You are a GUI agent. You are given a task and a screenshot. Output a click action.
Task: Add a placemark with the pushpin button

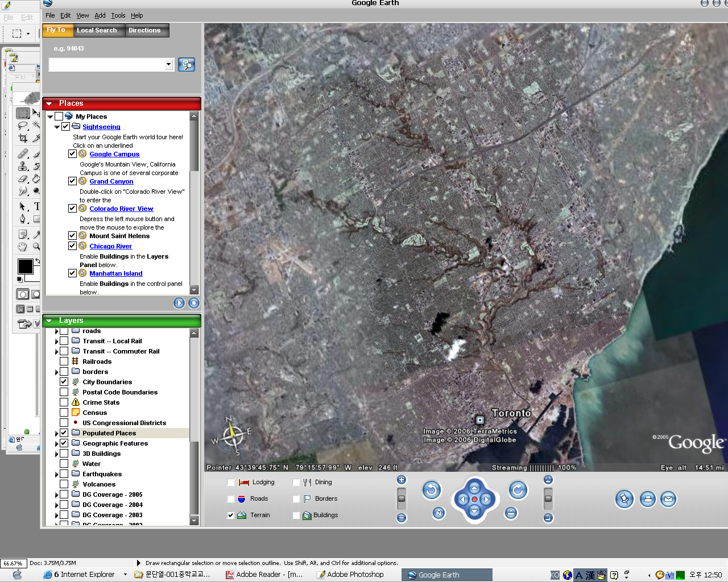[624, 500]
